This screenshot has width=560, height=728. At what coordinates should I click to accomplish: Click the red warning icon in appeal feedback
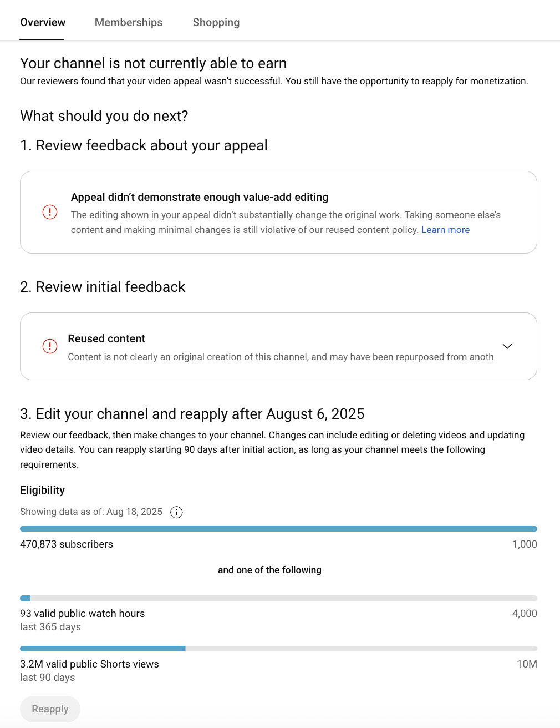[x=50, y=212]
